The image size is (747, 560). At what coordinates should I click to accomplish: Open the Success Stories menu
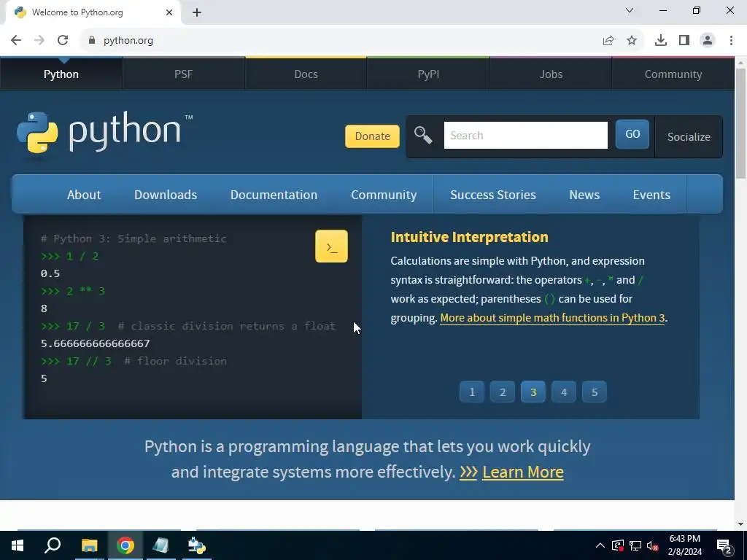pos(492,195)
